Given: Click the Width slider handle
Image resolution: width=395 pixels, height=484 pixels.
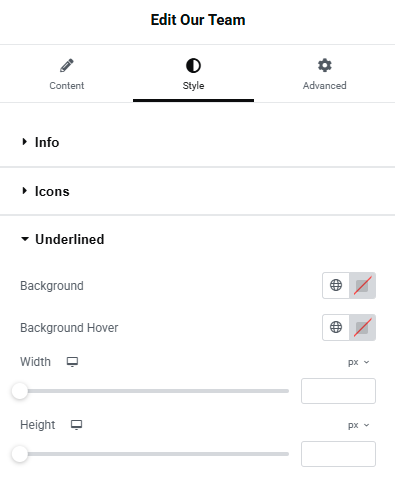Looking at the screenshot, I should pos(20,391).
